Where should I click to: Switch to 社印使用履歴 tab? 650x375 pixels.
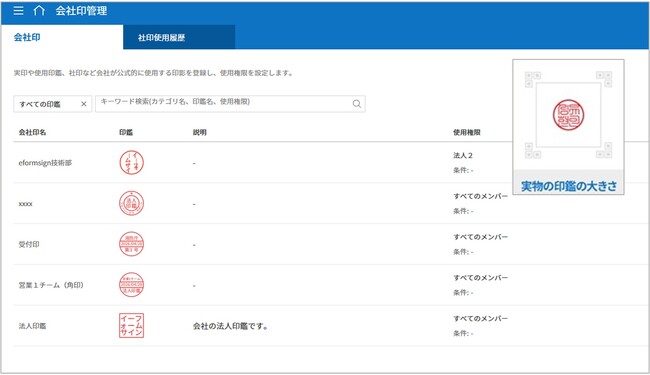[179, 37]
